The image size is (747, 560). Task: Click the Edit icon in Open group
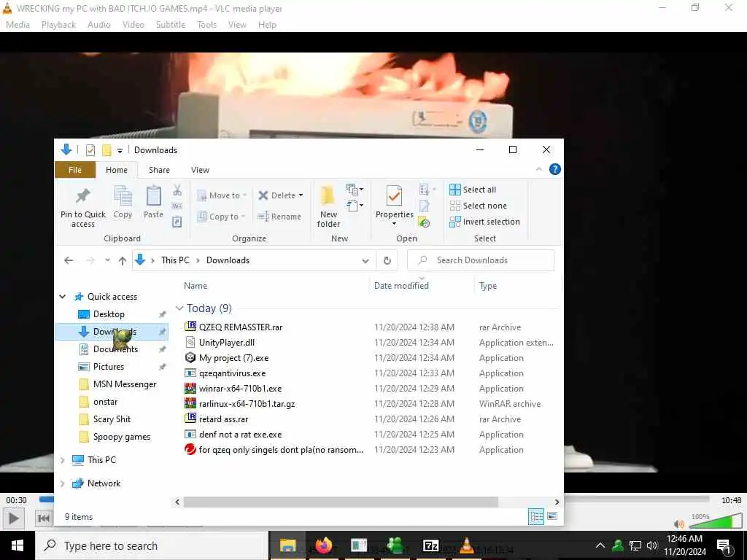click(424, 206)
